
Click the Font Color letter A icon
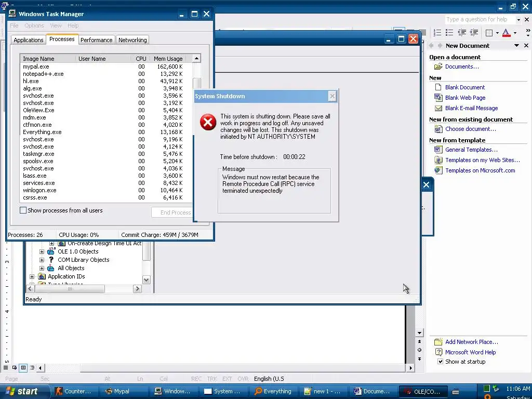[506, 33]
